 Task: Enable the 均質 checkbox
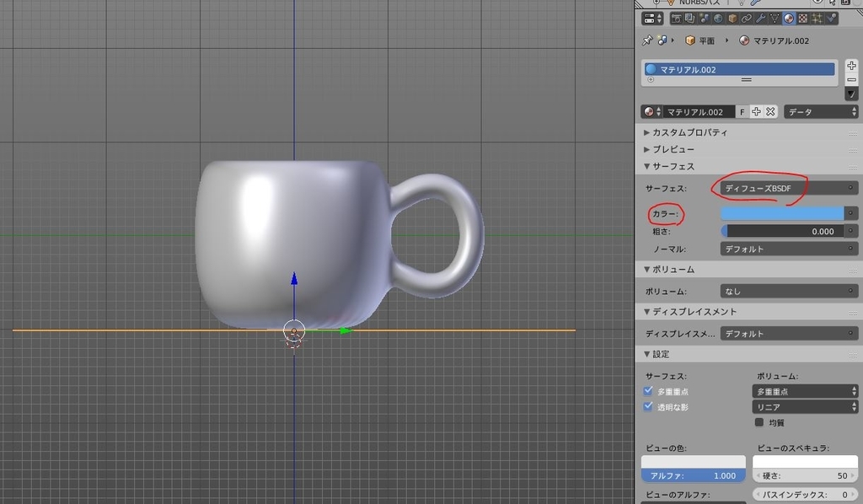(x=759, y=422)
